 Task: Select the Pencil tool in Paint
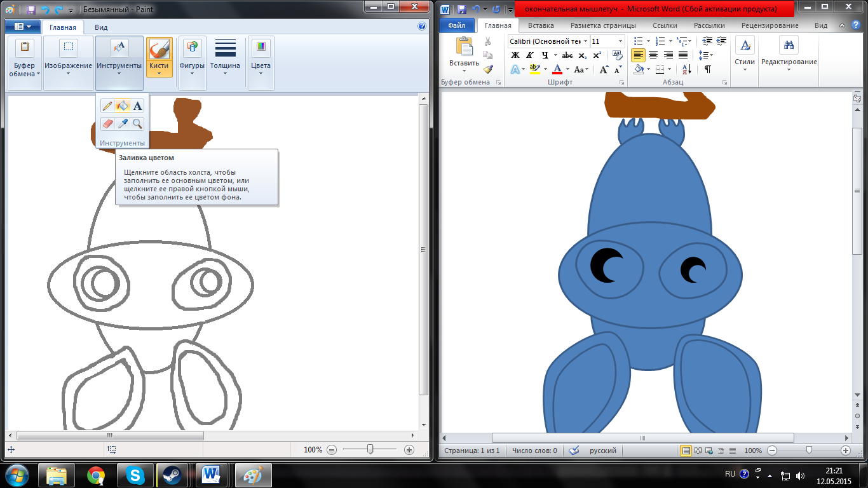pos(107,106)
